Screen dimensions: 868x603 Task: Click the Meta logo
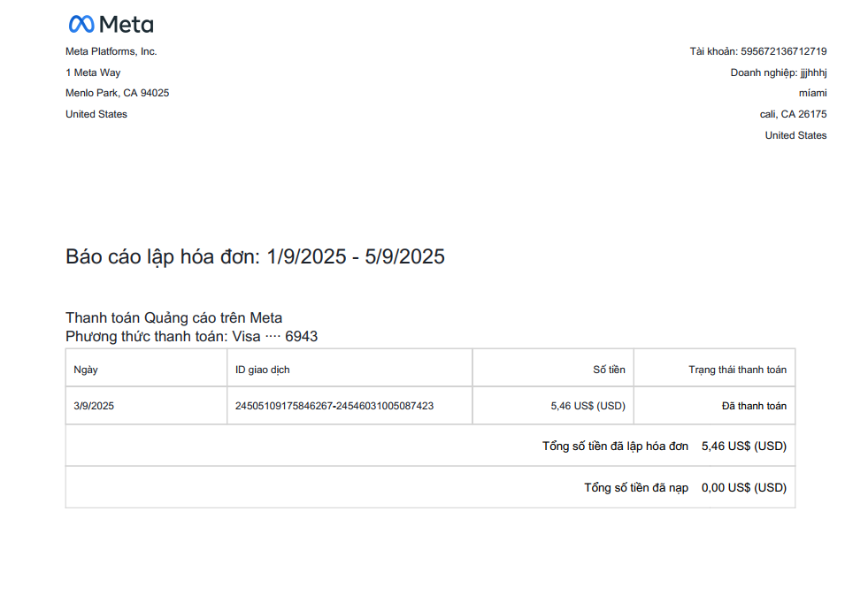(111, 24)
